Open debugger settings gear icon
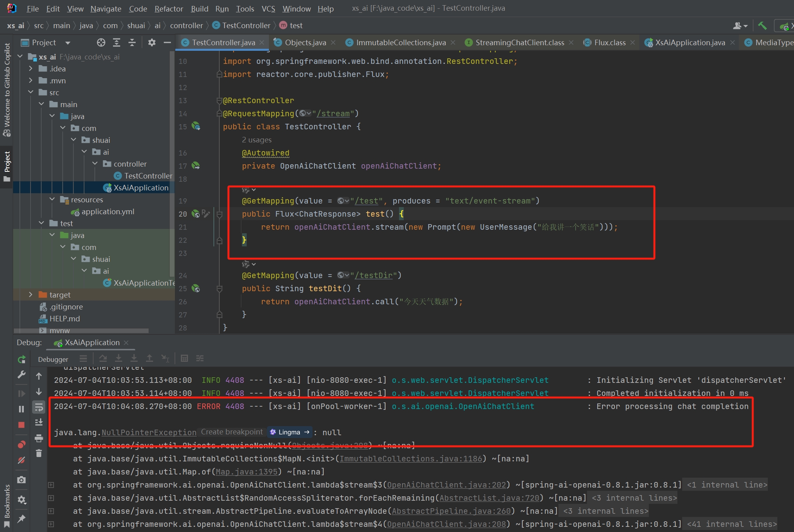Viewport: 794px width, 532px height. 22,500
